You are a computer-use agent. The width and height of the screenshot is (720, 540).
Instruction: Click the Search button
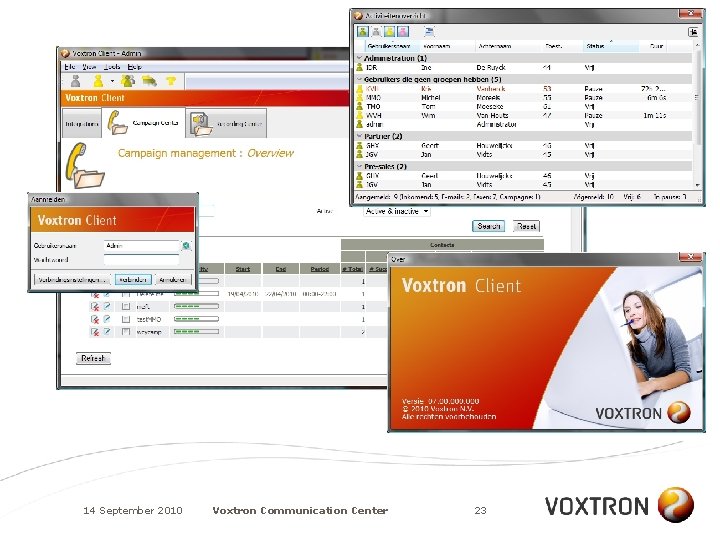(x=488, y=226)
